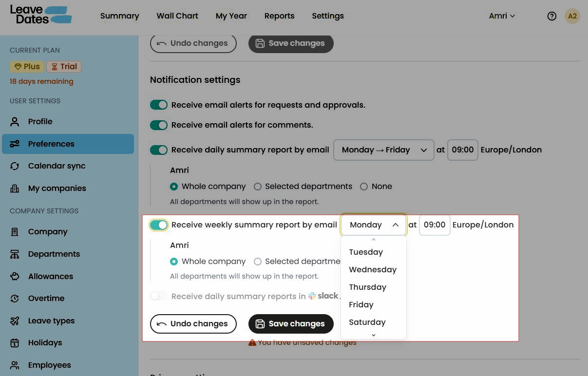The height and width of the screenshot is (376, 588).
Task: Open the Summary tab
Action: point(120,16)
